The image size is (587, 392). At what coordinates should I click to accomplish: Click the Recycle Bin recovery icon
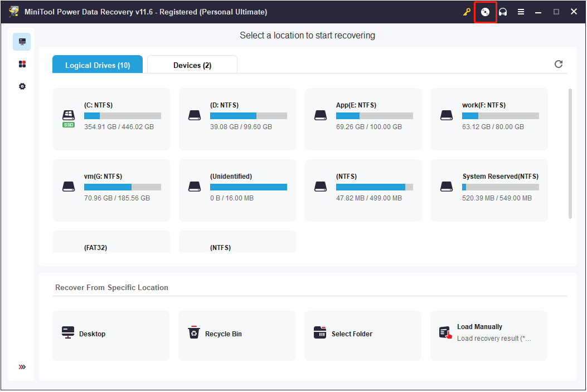click(x=194, y=332)
